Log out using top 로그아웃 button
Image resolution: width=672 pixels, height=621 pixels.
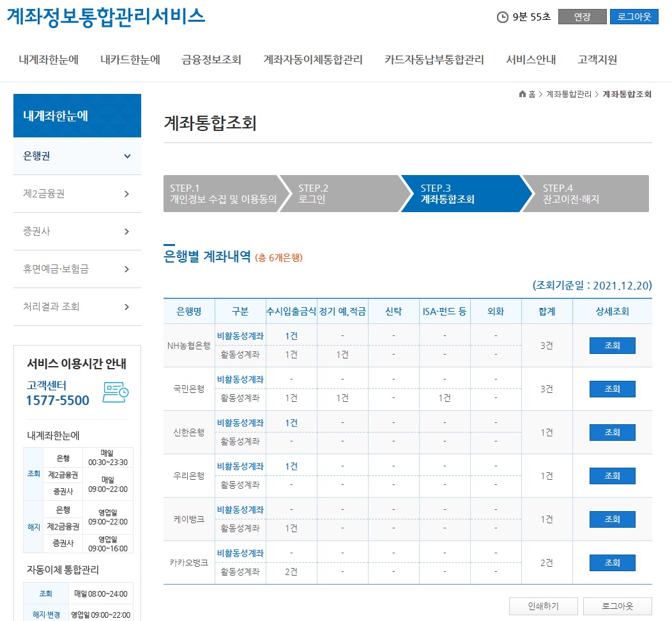click(x=634, y=17)
